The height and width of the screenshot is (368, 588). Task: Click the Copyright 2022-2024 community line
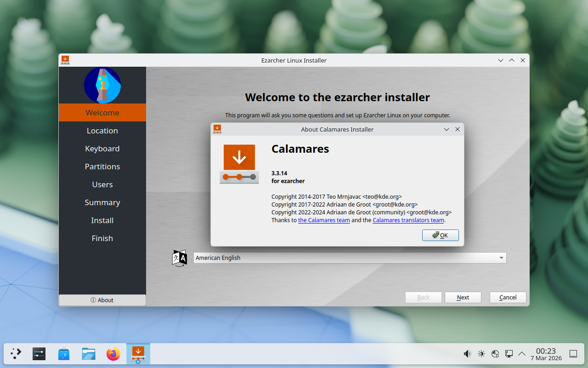tap(362, 213)
